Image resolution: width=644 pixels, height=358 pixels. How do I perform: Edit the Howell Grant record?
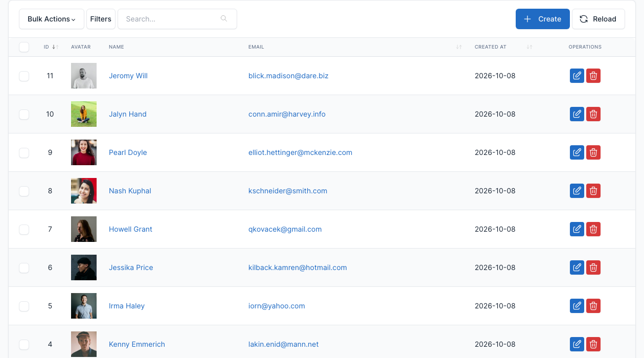(577, 229)
